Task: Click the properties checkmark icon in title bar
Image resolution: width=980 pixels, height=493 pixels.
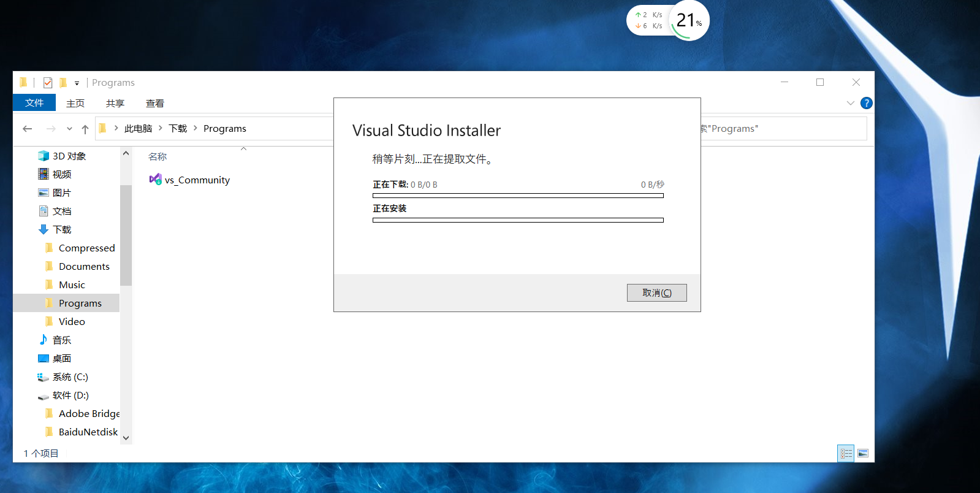Action: point(48,83)
